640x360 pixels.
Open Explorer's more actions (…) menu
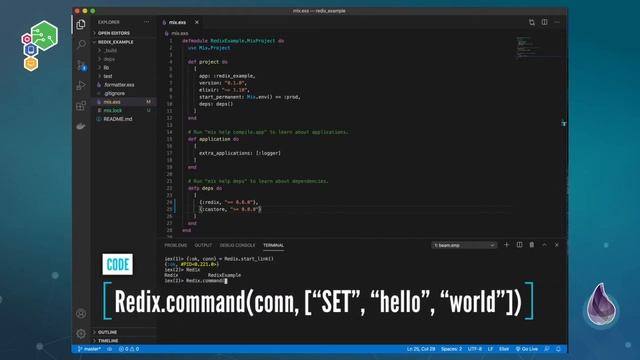(147, 22)
